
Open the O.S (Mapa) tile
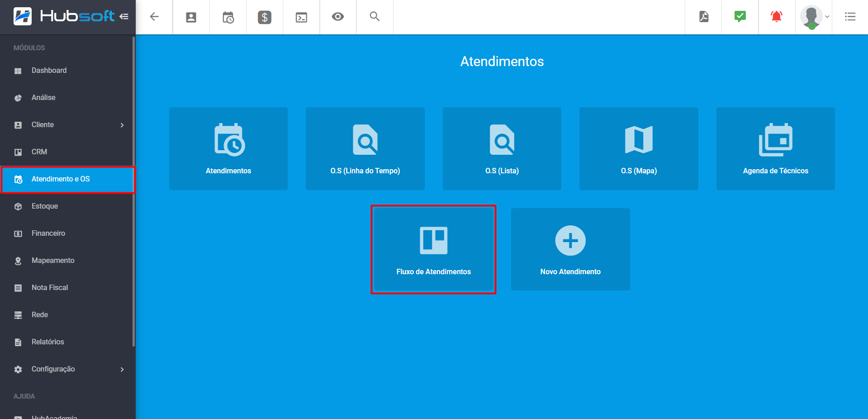pyautogui.click(x=639, y=148)
